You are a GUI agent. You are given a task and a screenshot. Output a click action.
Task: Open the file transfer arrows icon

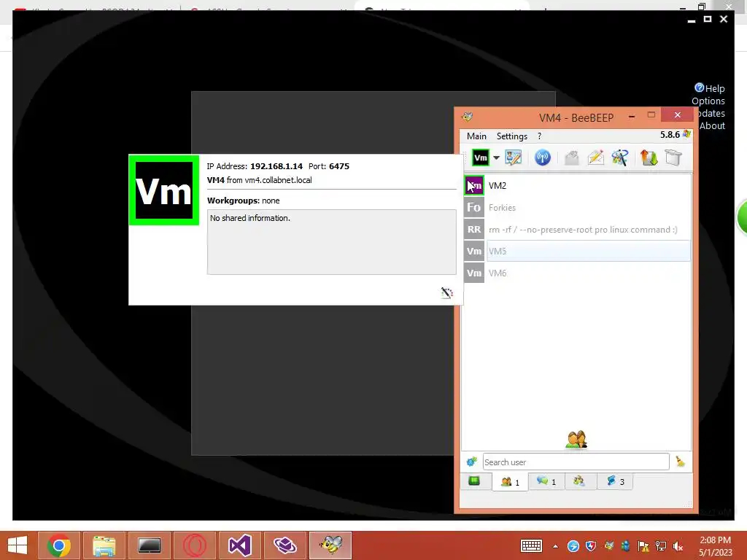pyautogui.click(x=649, y=157)
